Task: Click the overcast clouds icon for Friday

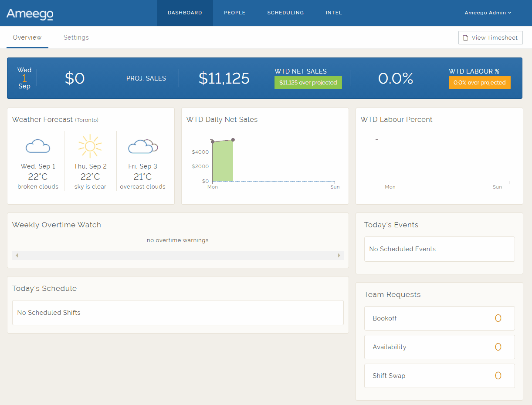Action: pyautogui.click(x=142, y=146)
